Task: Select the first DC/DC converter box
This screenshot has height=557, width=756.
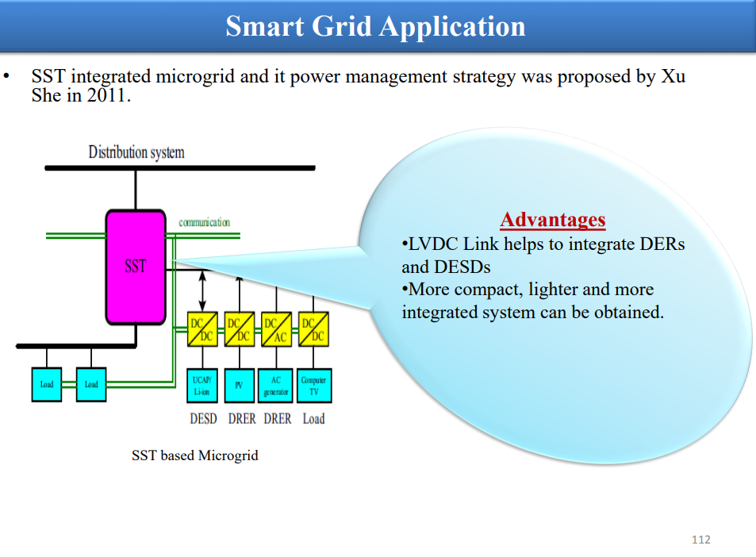Action: click(x=202, y=329)
